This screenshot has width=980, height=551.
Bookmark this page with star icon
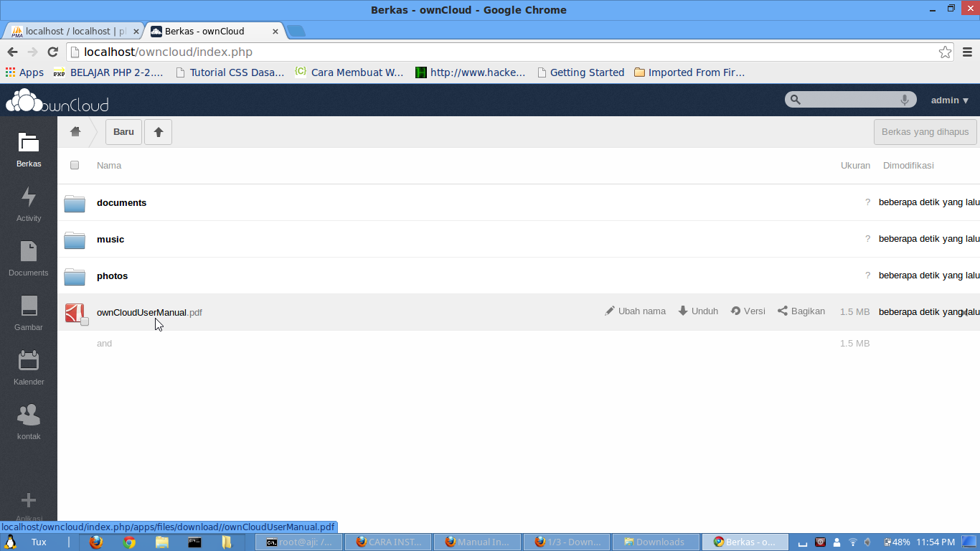(946, 52)
